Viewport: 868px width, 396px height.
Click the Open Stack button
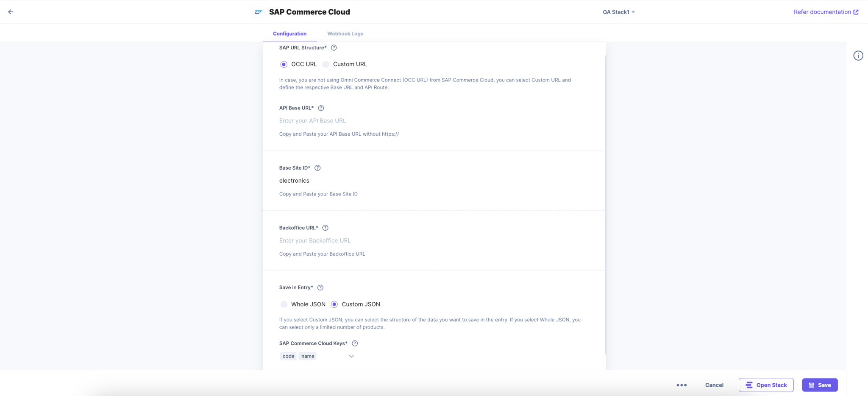pos(766,385)
